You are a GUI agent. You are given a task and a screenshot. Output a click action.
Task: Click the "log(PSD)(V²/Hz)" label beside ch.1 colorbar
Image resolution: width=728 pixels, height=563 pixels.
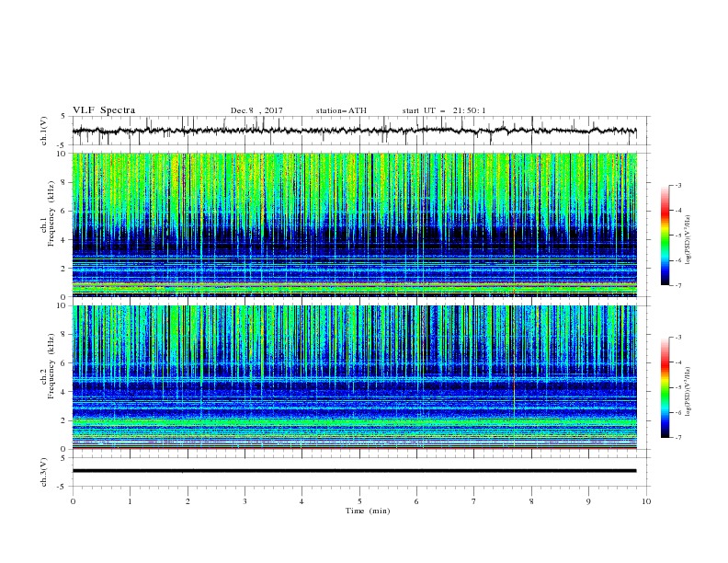tap(688, 240)
